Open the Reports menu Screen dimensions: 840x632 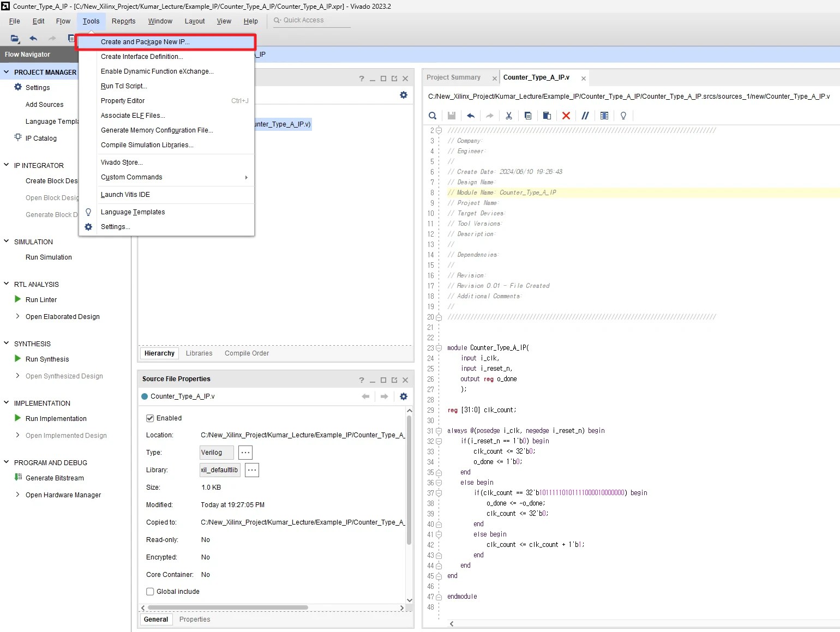pyautogui.click(x=123, y=21)
